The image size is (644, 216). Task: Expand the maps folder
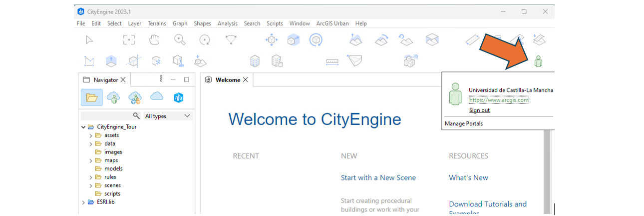(91, 160)
